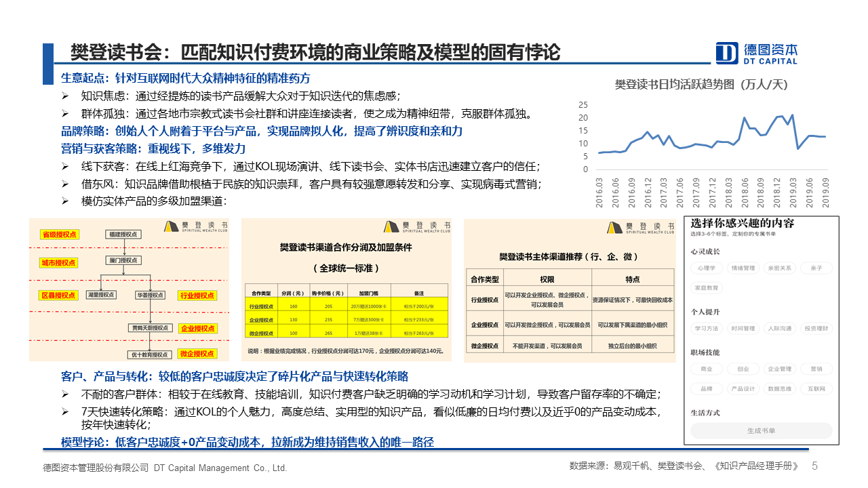The height and width of the screenshot is (488, 868).
Task: Click the 樊登读书 logo above 渠道合作分润及加盟条件
Action: pos(417,227)
